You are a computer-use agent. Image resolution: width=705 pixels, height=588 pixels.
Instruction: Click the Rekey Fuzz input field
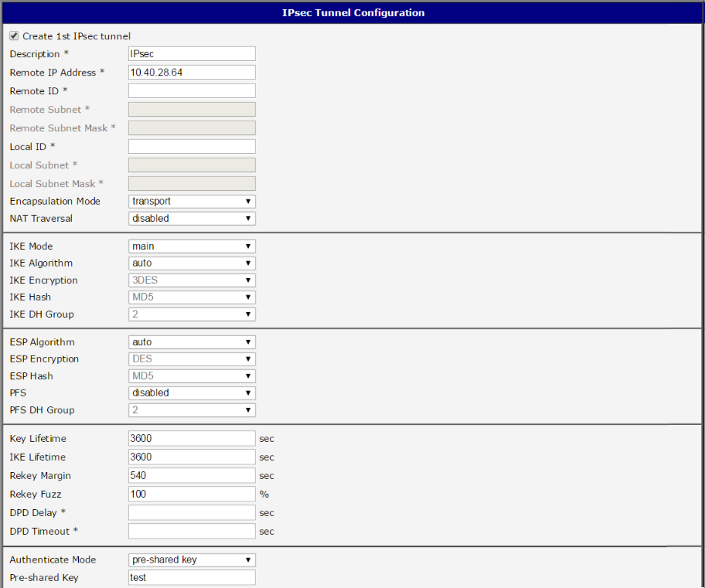tap(192, 494)
